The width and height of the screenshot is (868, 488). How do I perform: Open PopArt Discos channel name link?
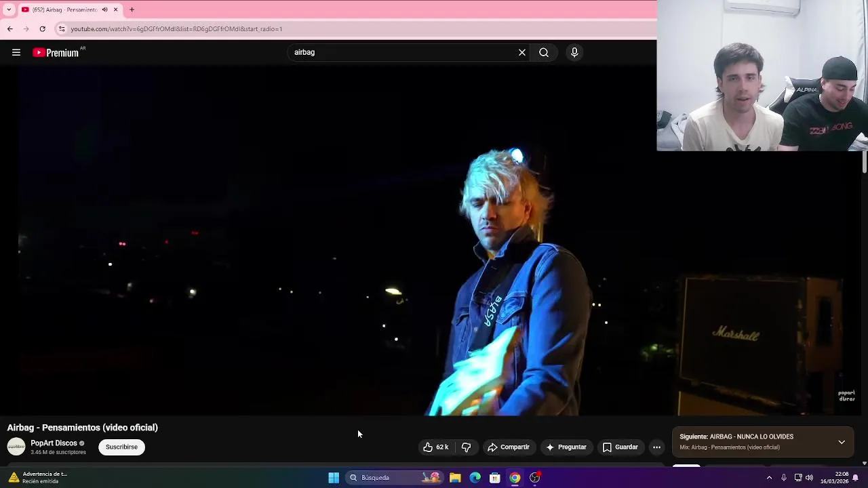54,443
